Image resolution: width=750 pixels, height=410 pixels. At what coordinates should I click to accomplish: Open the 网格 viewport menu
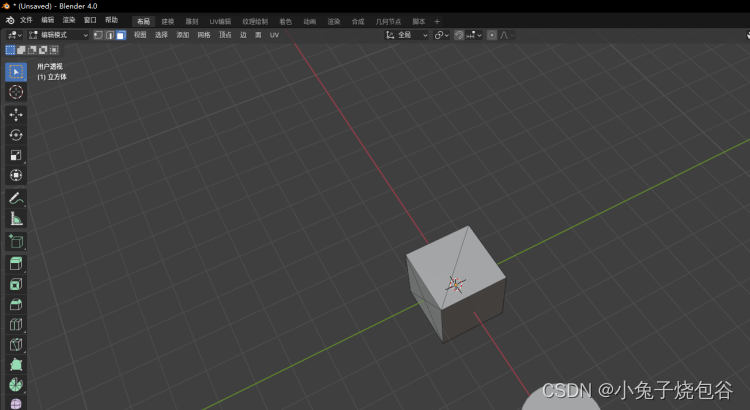click(204, 35)
